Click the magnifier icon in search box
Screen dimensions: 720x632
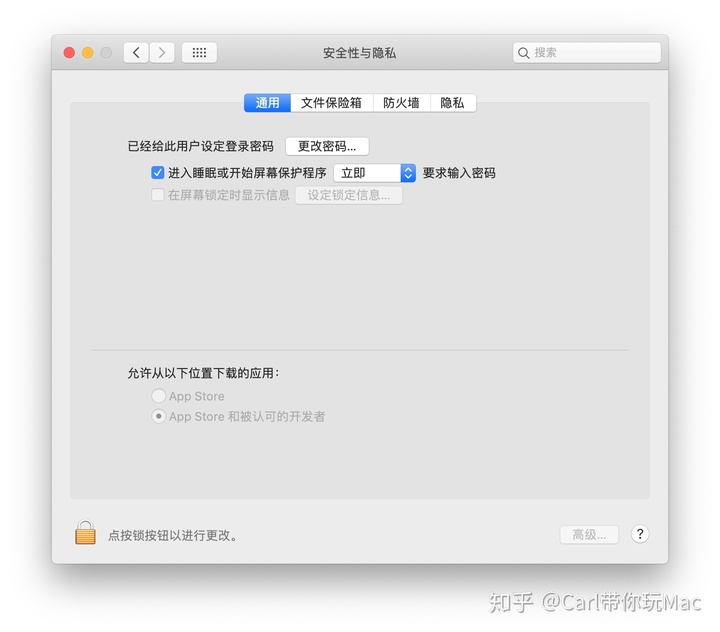[x=523, y=53]
